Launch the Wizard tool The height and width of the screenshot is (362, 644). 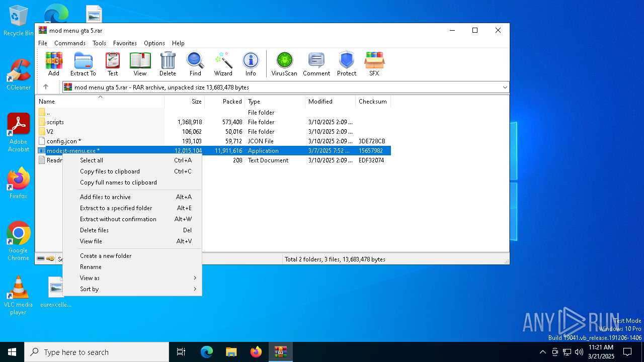point(223,64)
